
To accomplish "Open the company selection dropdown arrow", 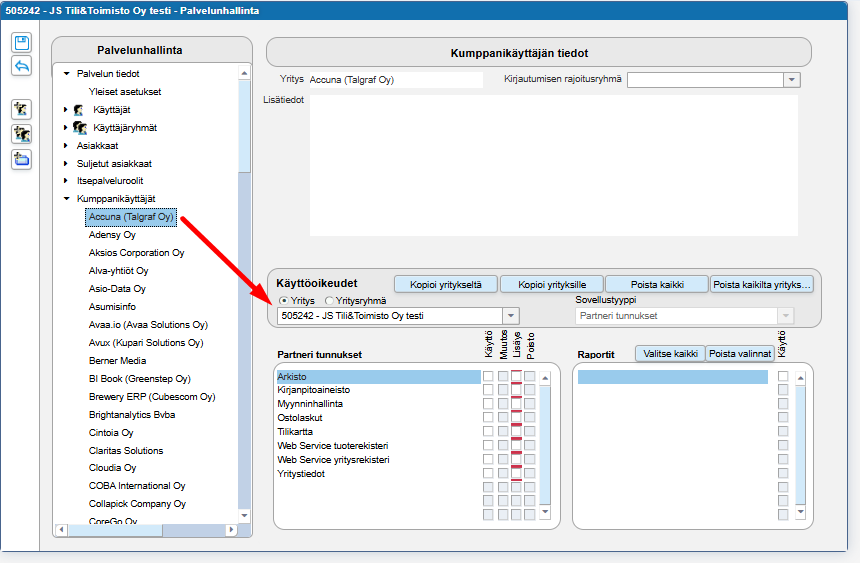I will pyautogui.click(x=511, y=316).
